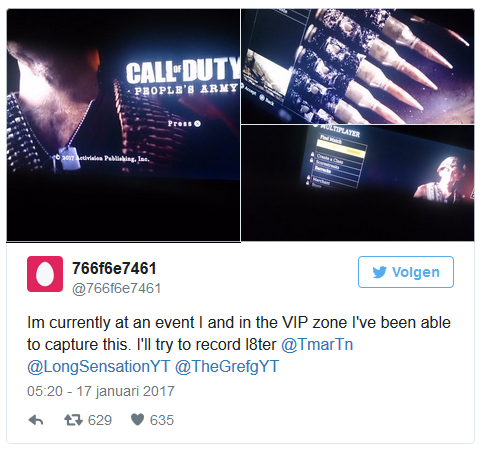Image resolution: width=490 pixels, height=462 pixels.
Task: Click the @766f6e7461 handle
Action: [117, 288]
